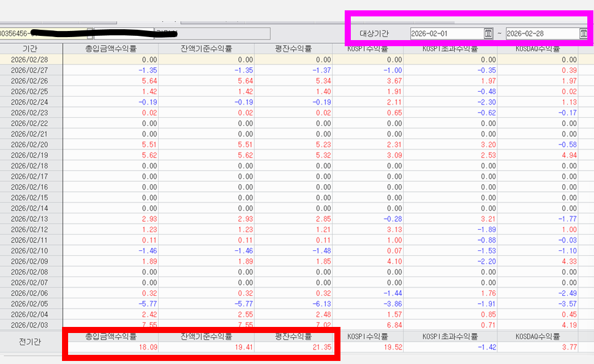Click the 평잔수익률 column header at top
Screen dimensions: 594x364
click(x=293, y=49)
